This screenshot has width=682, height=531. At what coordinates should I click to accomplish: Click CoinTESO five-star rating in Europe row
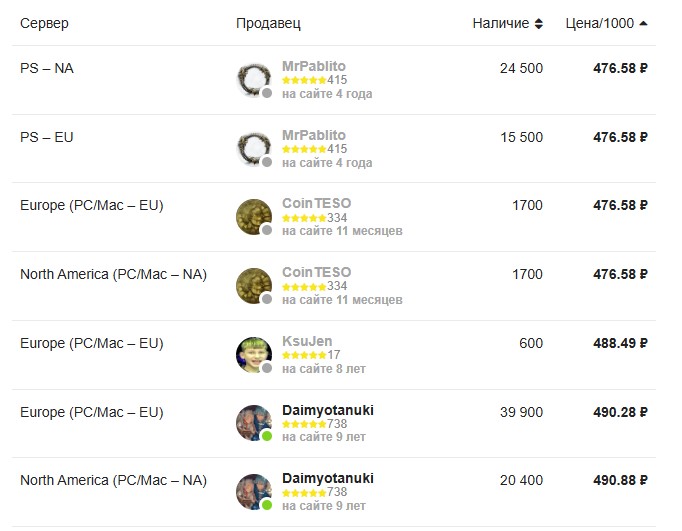(304, 217)
